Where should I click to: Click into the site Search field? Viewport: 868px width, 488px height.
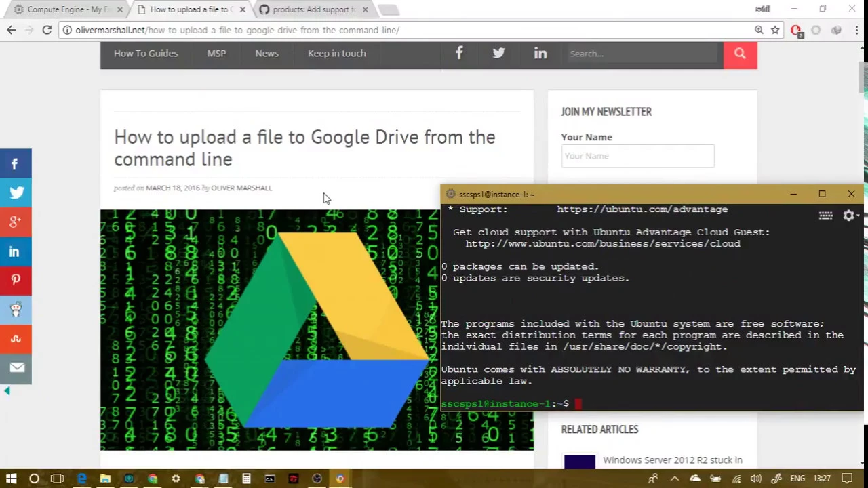pyautogui.click(x=643, y=54)
